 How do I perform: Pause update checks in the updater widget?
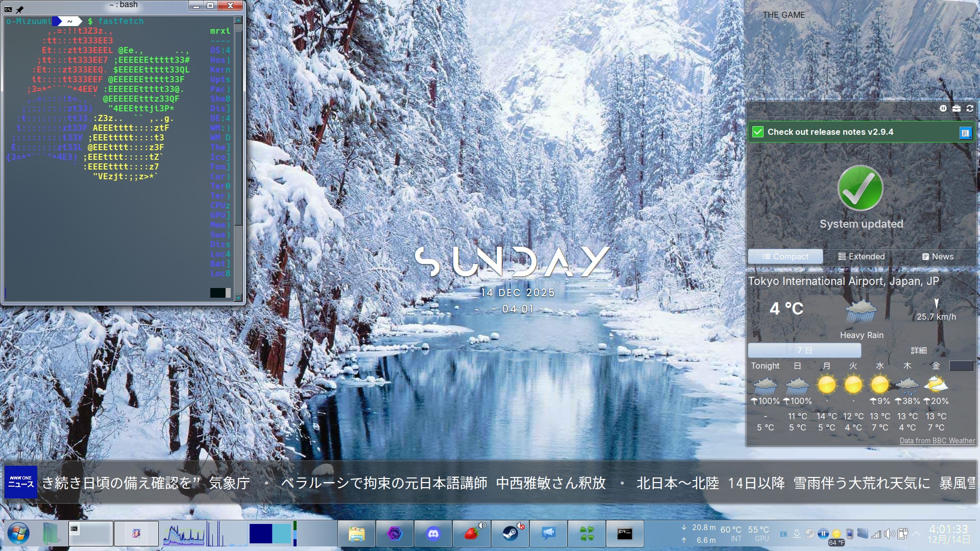943,108
